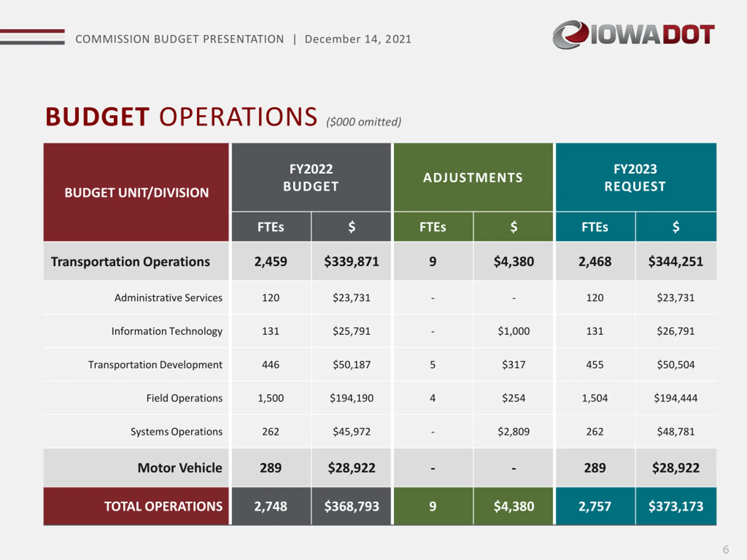
Task: Click the '$45,972' cell
Action: pyautogui.click(x=351, y=431)
